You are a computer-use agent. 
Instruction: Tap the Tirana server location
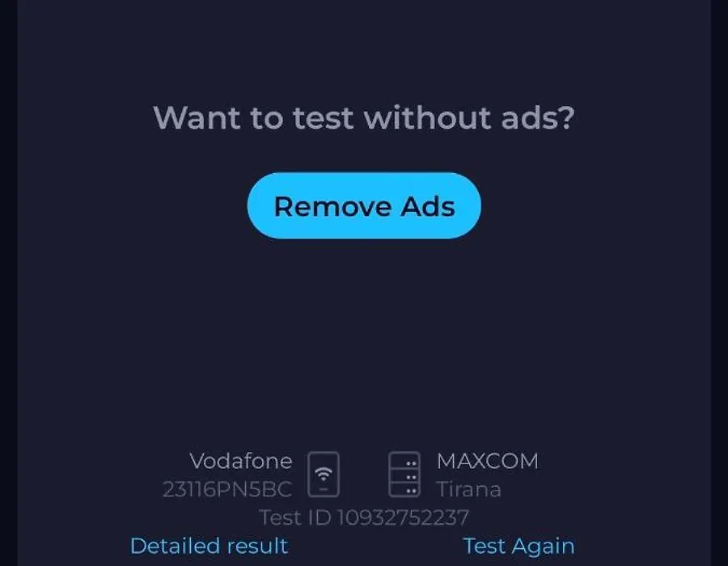click(x=469, y=489)
